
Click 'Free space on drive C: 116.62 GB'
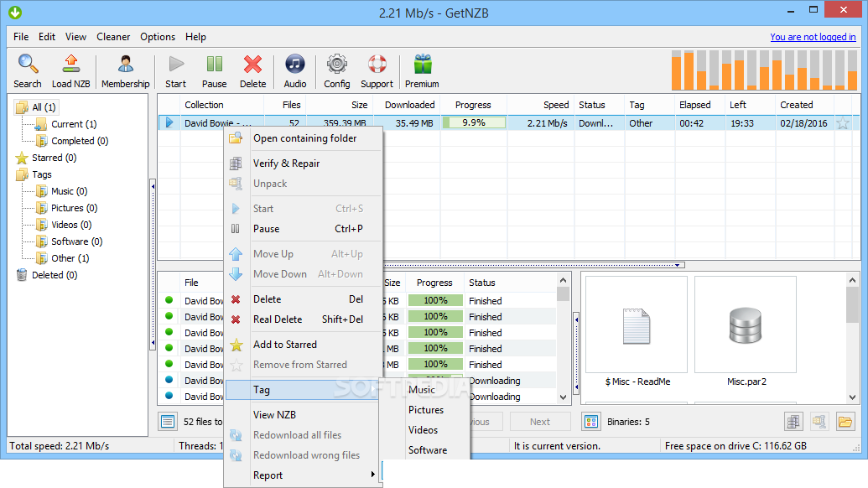[735, 446]
